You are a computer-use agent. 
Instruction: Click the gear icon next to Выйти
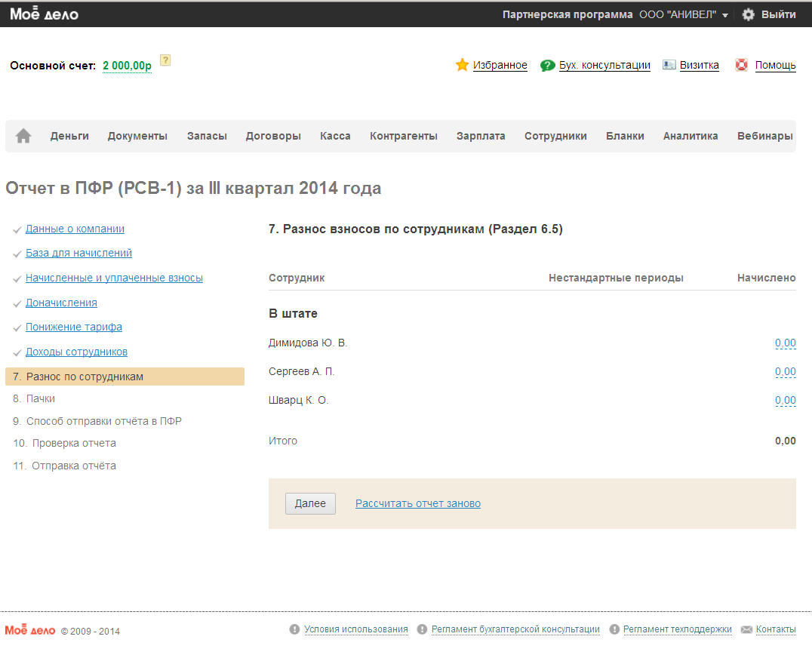pos(748,14)
